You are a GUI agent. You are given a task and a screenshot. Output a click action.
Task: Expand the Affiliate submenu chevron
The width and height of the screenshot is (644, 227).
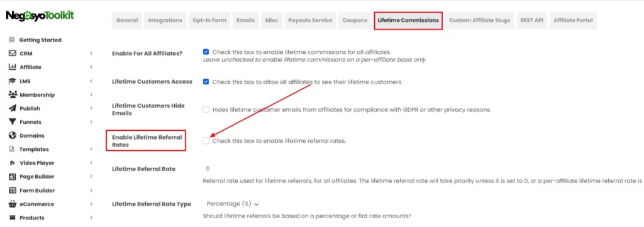91,67
